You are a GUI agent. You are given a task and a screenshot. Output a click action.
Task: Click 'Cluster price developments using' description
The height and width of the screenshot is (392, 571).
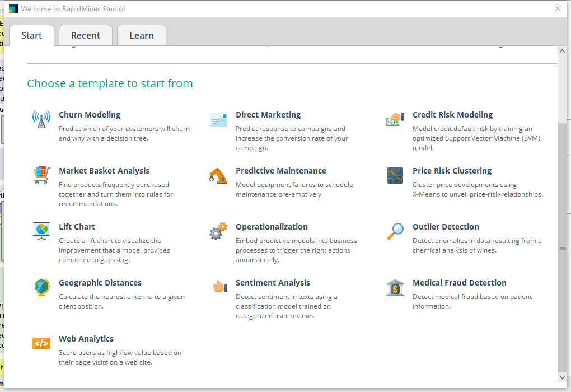465,185
